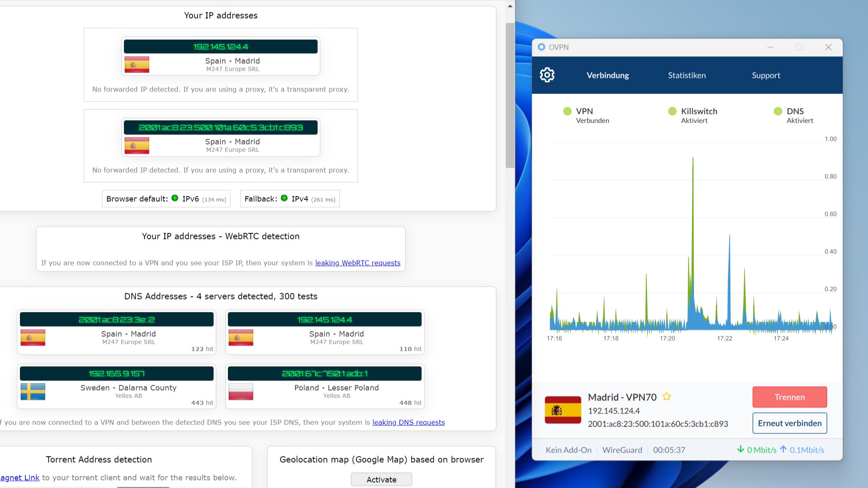
Task: Click Torrent Address detection heading
Action: tap(99, 459)
